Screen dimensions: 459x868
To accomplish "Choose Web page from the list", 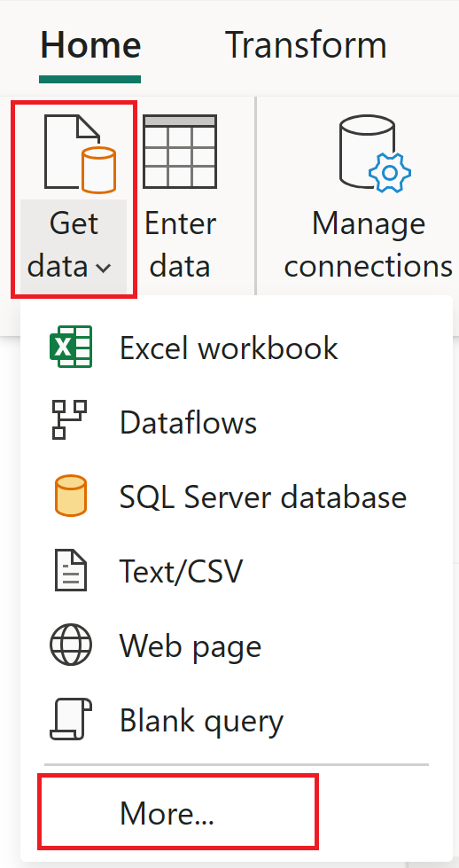I will click(191, 645).
